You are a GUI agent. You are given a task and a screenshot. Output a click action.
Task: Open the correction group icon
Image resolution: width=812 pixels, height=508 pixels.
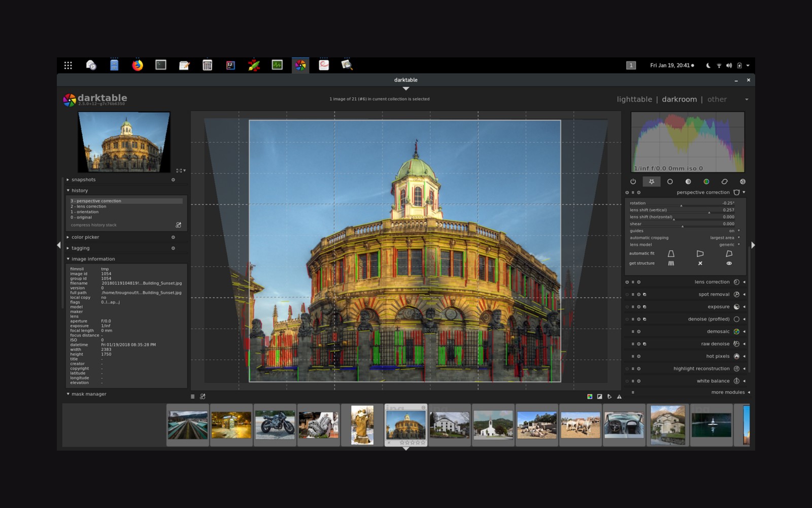point(724,181)
